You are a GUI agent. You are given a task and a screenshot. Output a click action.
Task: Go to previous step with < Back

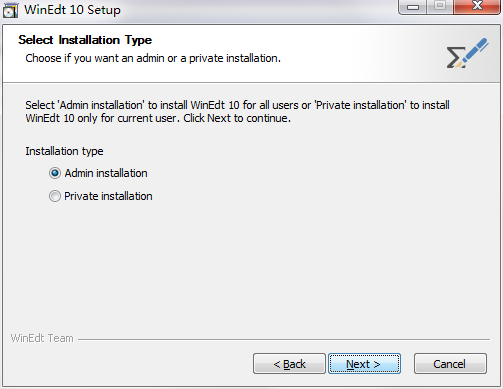[289, 364]
